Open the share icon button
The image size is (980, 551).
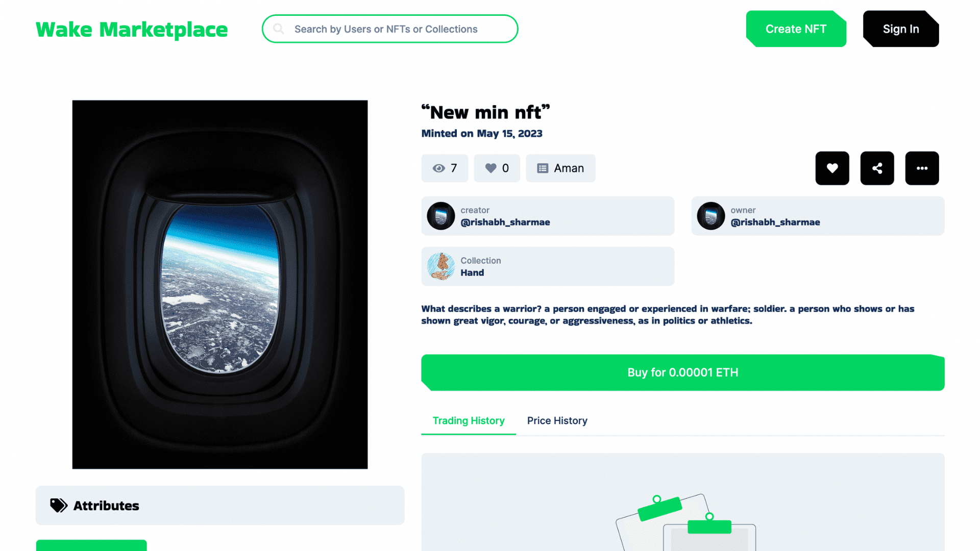point(877,168)
